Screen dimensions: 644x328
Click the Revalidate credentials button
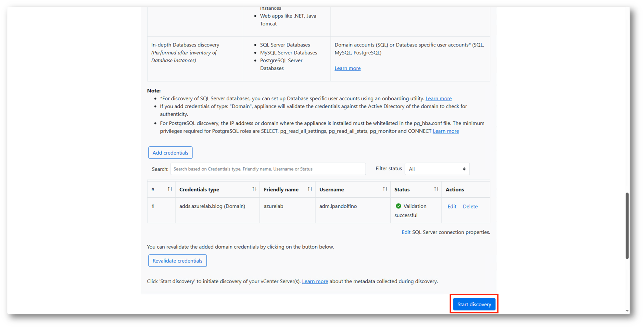coord(177,261)
